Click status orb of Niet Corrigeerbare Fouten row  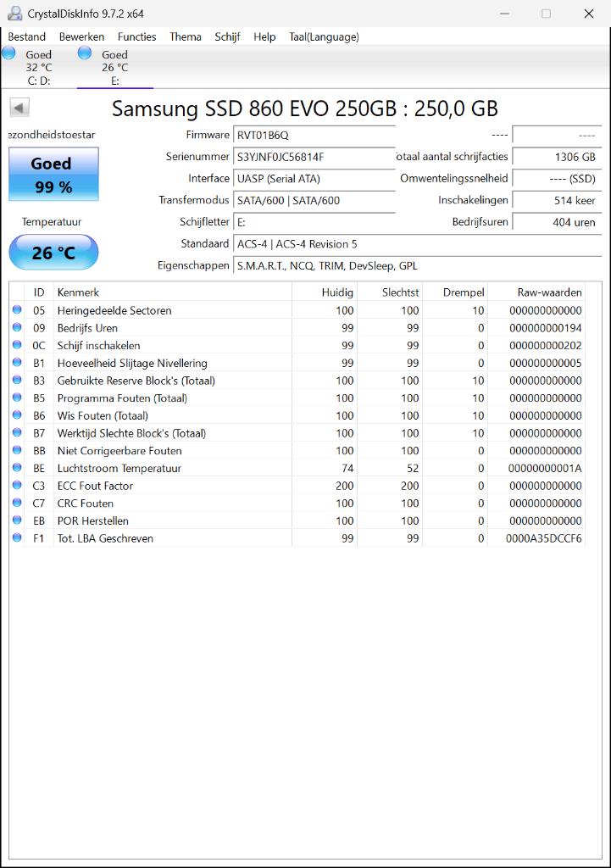point(17,451)
